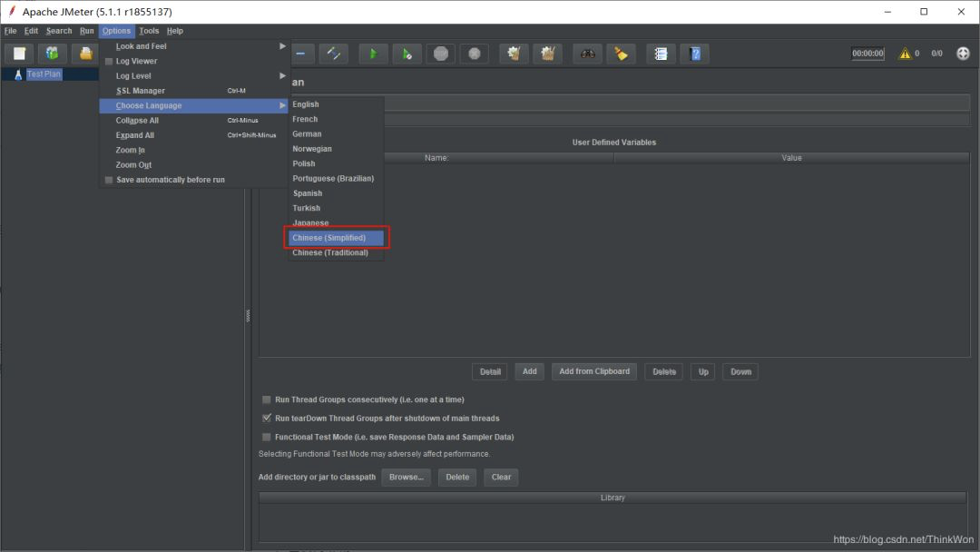Click the remote engines round icon at toolbar end
The image size is (980, 552).
tap(963, 54)
